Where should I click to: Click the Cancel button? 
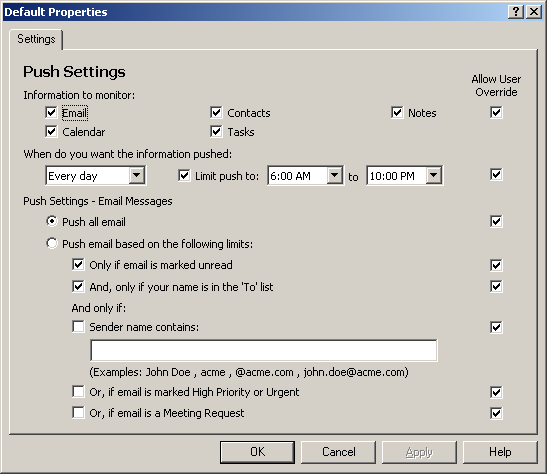pyautogui.click(x=338, y=452)
